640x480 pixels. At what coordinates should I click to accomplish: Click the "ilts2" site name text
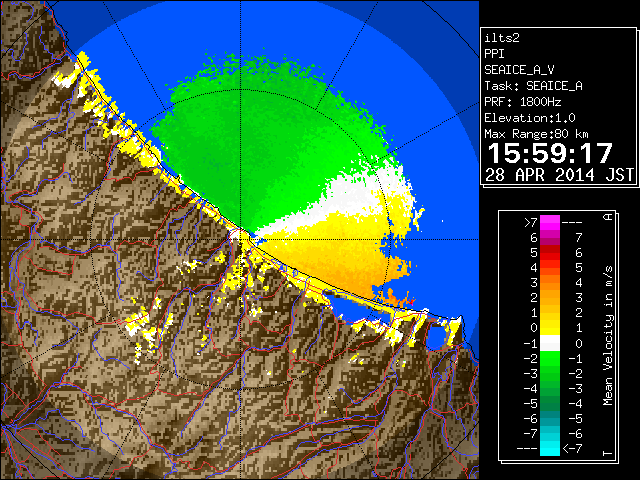tap(502, 38)
